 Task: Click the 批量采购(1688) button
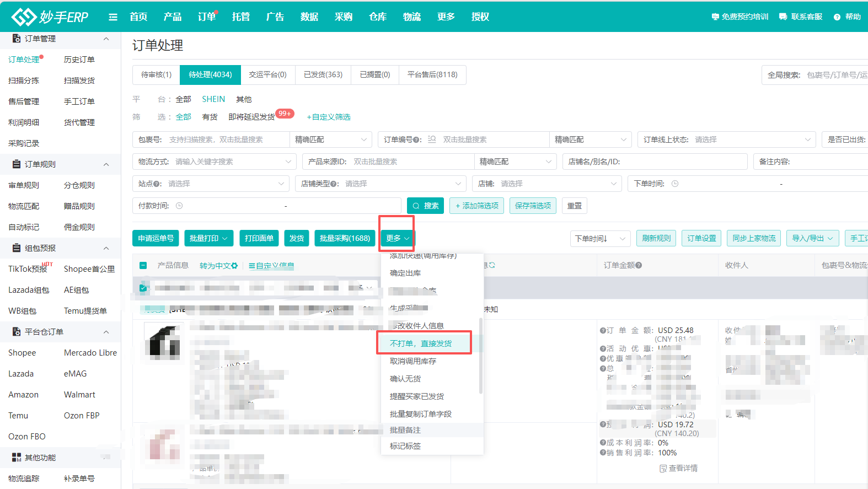tap(345, 238)
